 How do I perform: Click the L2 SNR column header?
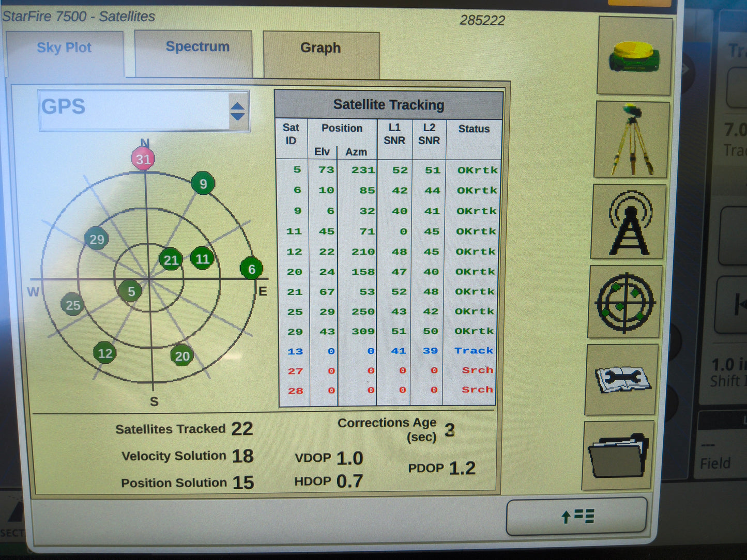(429, 134)
